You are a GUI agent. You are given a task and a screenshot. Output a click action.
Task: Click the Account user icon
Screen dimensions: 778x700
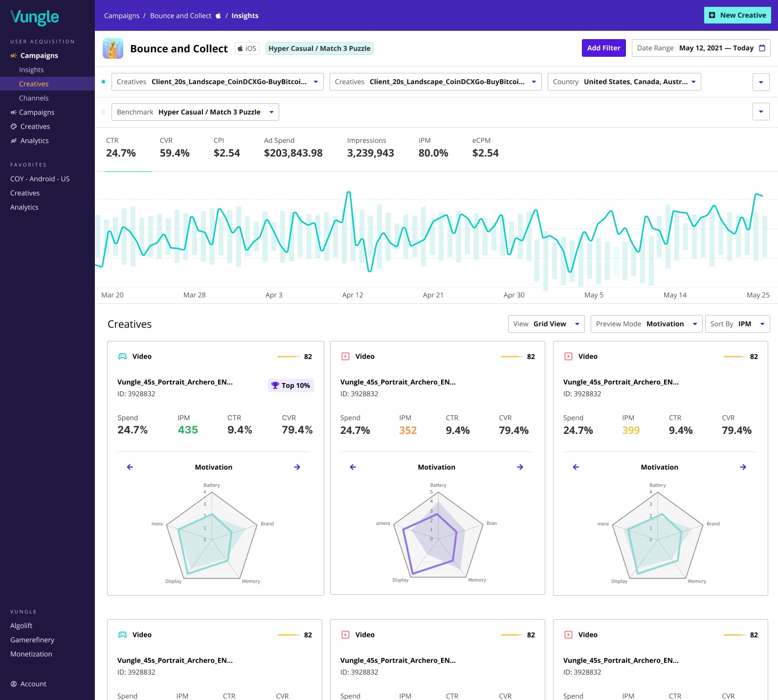[14, 684]
